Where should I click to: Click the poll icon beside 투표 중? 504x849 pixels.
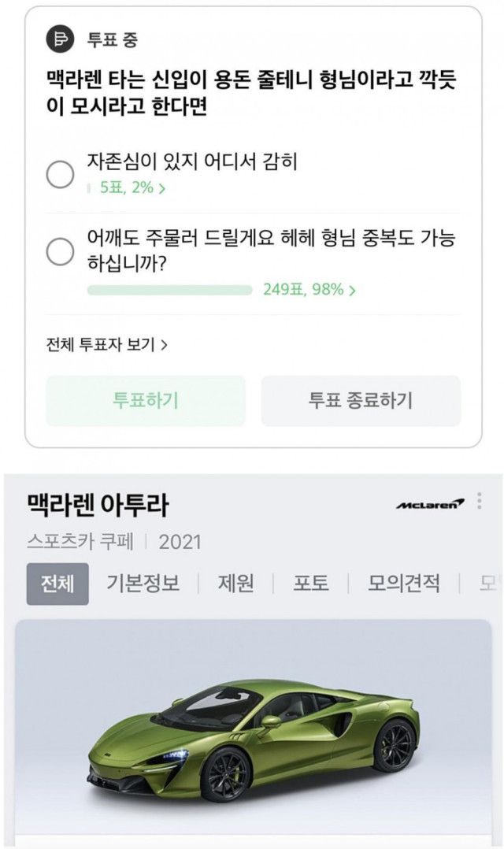coord(60,39)
